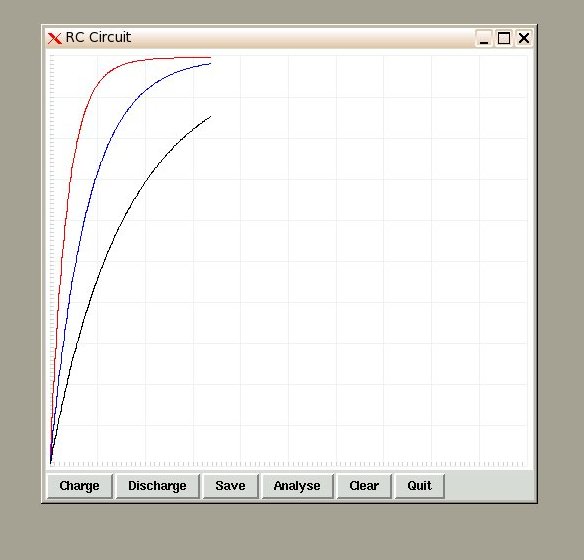
Task: Run curve analysis with the Analyse button
Action: (297, 486)
